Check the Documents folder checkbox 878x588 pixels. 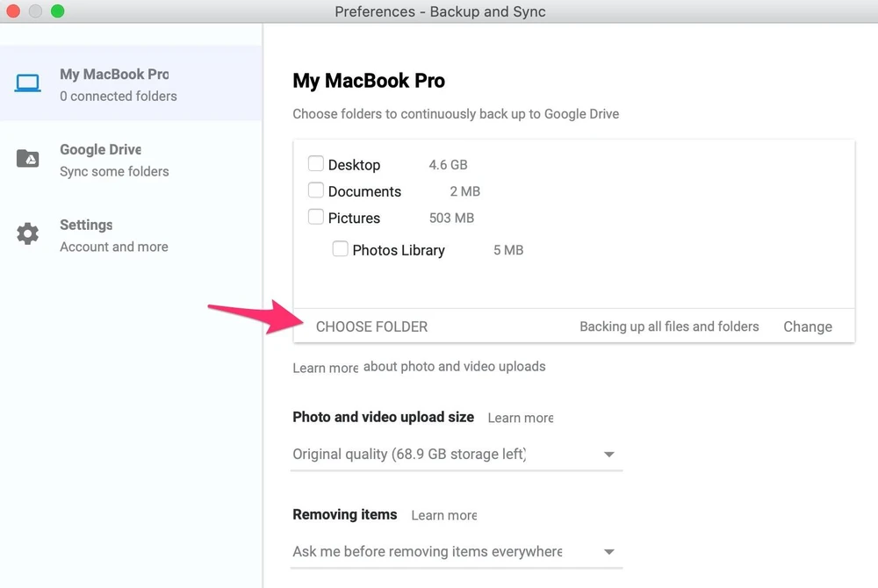316,190
